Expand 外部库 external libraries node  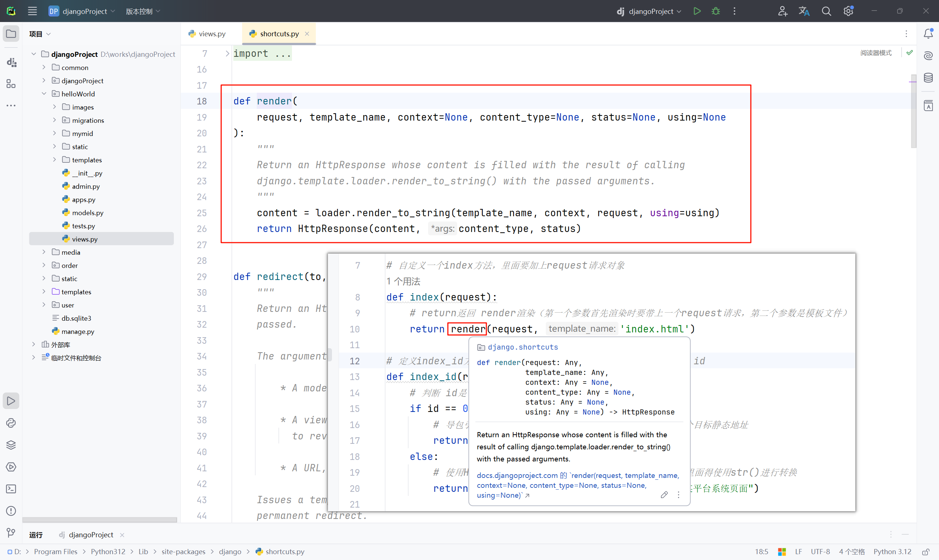click(x=33, y=344)
